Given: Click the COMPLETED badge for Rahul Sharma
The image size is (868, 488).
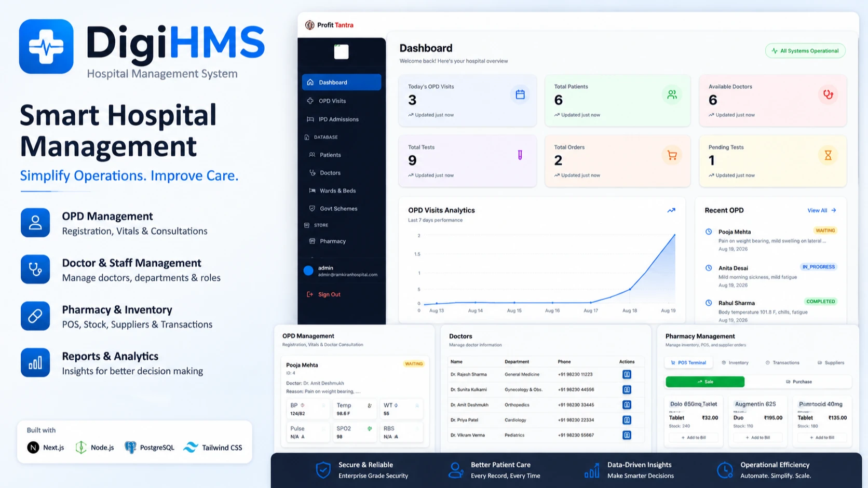Looking at the screenshot, I should pos(821,301).
